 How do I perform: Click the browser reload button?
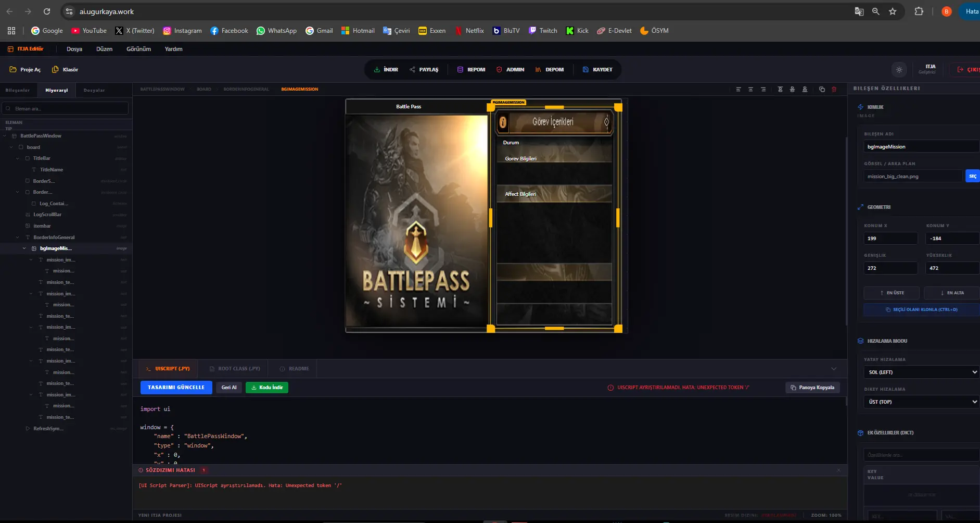[47, 11]
